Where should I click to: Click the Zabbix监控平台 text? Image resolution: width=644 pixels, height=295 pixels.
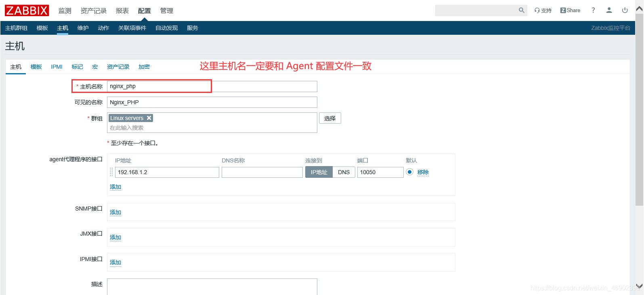[610, 28]
